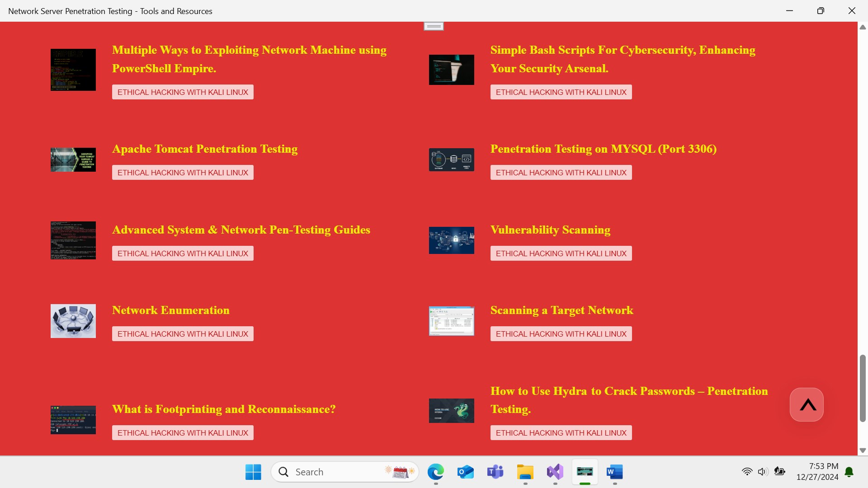This screenshot has height=488, width=868.
Task: Click the drag handle at top center
Action: [x=434, y=26]
